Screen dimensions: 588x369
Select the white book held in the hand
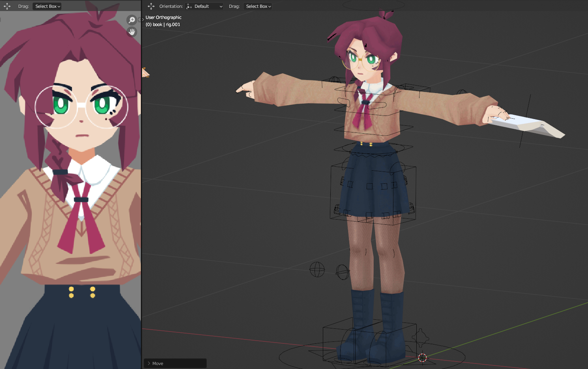tap(533, 126)
